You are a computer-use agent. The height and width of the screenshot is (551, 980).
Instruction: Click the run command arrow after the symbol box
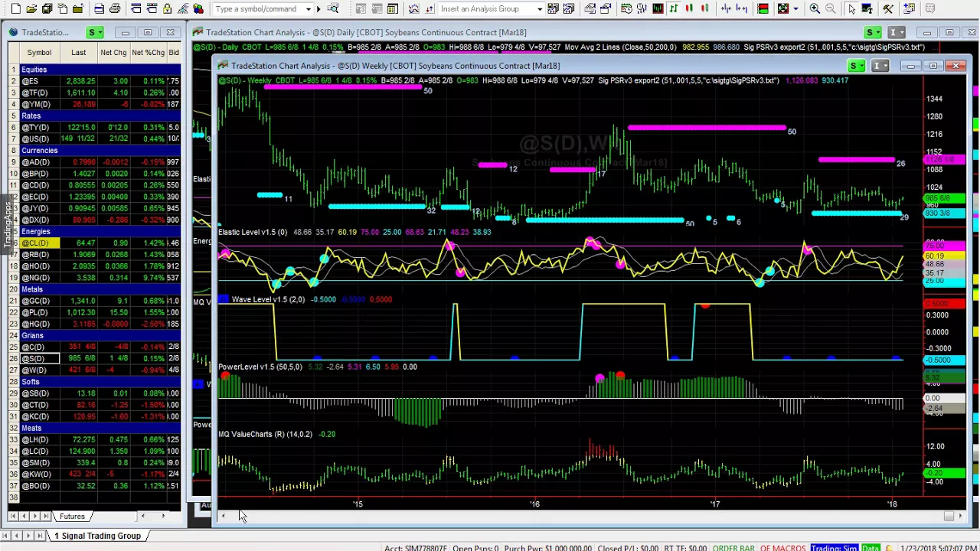(318, 9)
